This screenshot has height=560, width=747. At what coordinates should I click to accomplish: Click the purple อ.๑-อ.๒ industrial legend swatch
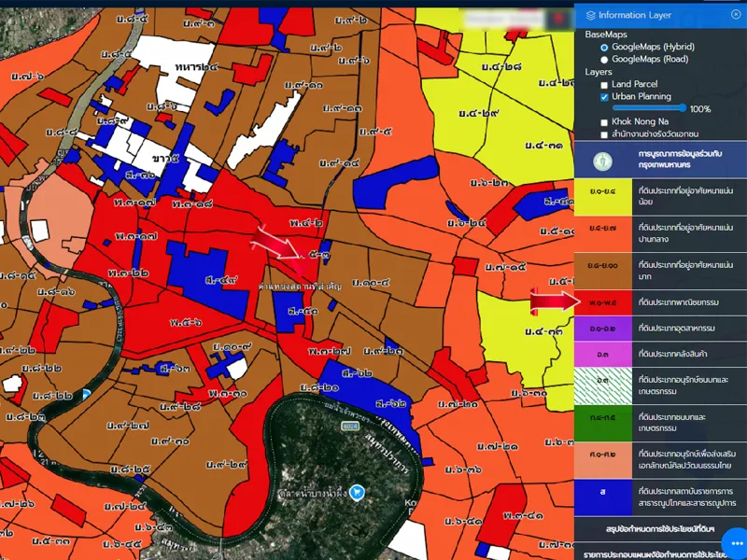click(602, 329)
